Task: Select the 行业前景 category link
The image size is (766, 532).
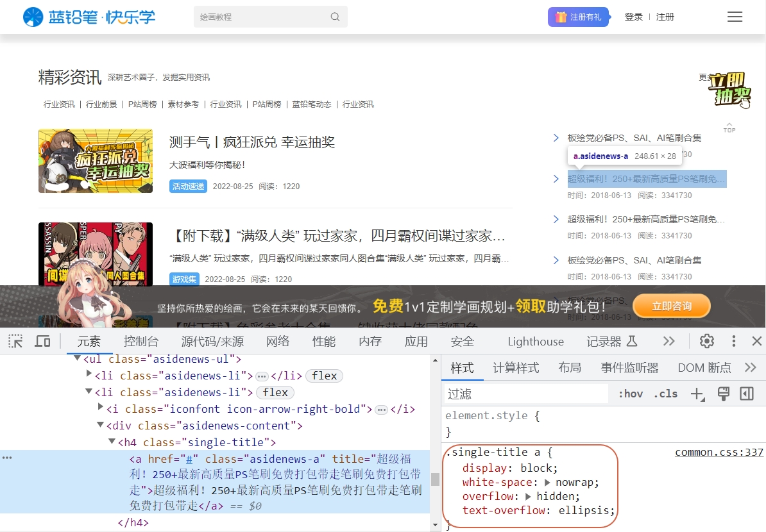Action: coord(101,104)
